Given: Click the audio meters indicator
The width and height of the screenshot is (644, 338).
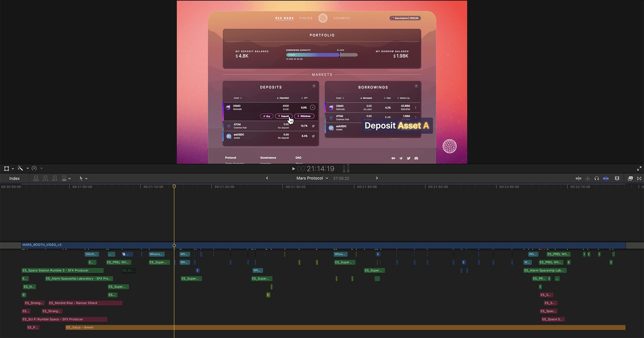Looking at the screenshot, I should click(x=346, y=168).
